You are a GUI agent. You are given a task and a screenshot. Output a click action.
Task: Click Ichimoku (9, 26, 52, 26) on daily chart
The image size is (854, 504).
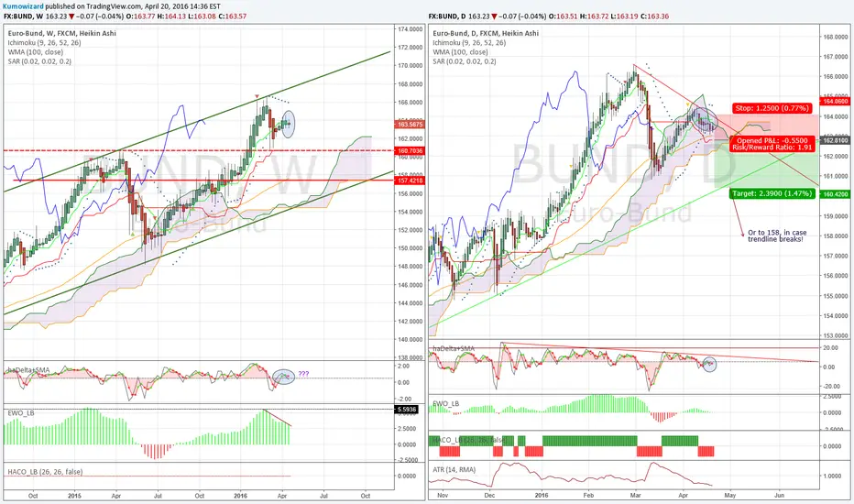(x=469, y=42)
